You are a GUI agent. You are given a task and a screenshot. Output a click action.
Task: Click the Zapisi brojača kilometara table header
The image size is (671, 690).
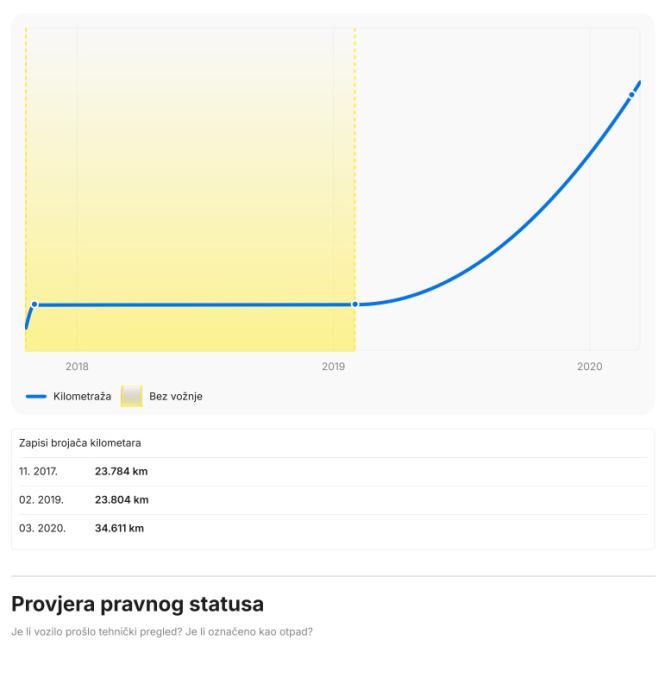pyautogui.click(x=81, y=442)
